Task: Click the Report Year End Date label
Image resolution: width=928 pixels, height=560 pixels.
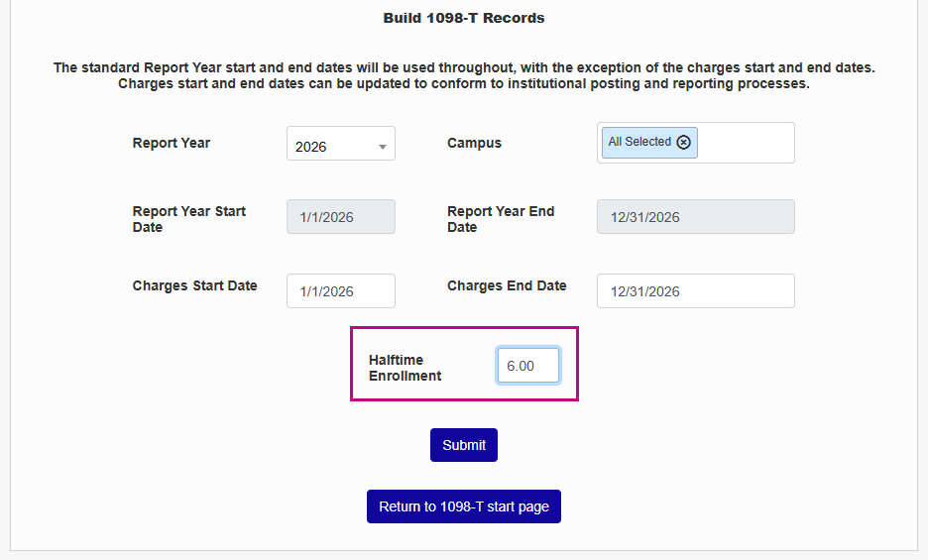Action: 501,219
